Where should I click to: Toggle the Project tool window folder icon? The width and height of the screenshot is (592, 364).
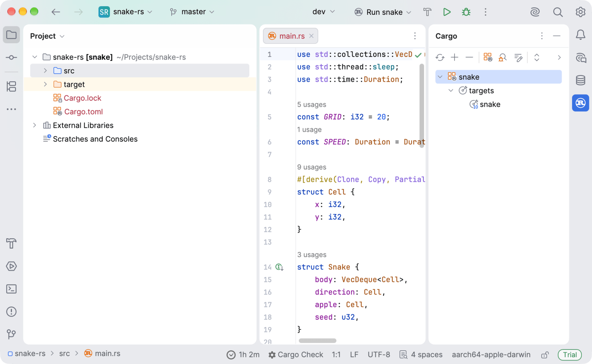pyautogui.click(x=11, y=35)
